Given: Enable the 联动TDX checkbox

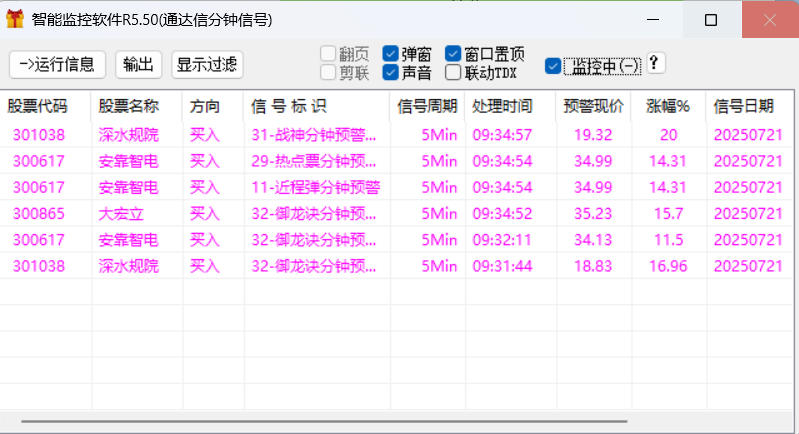Looking at the screenshot, I should pyautogui.click(x=454, y=72).
